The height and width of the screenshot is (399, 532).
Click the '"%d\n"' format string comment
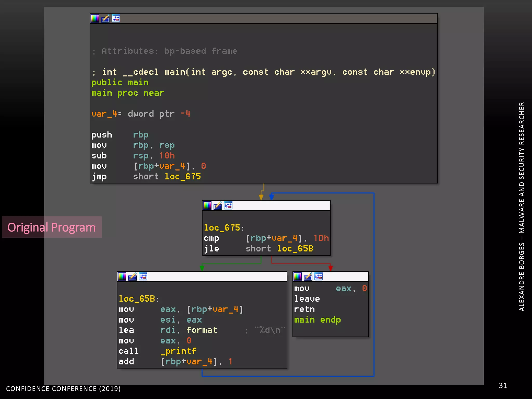(270, 330)
